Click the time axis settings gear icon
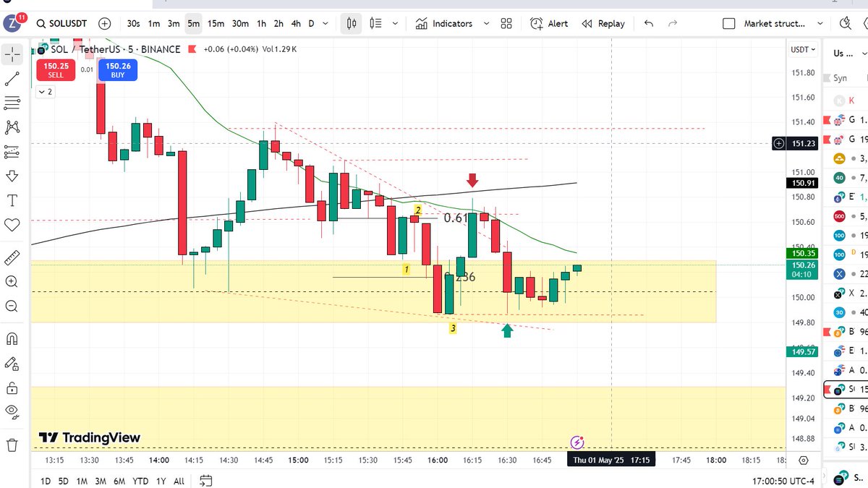Viewport: 868px width, 488px height. pos(804,460)
